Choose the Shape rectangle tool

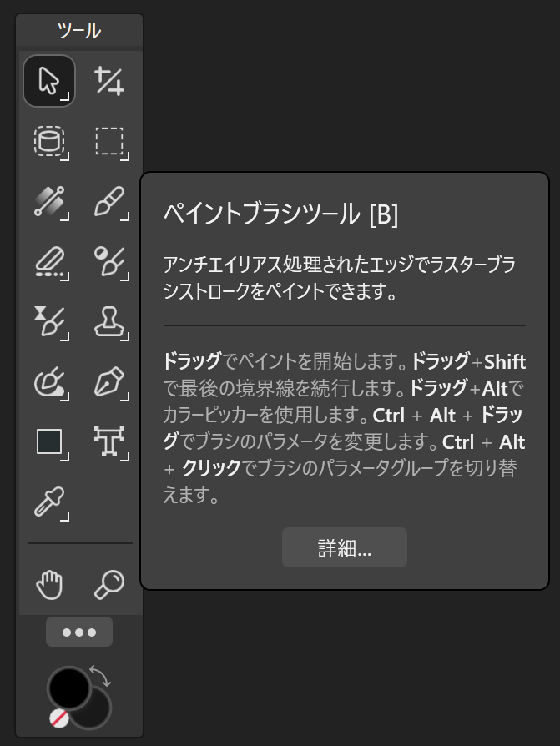50,442
